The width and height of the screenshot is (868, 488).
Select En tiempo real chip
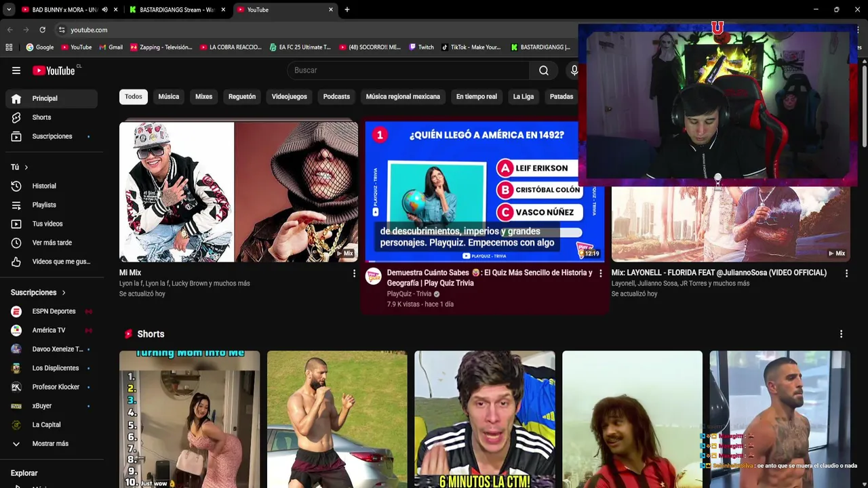477,96
